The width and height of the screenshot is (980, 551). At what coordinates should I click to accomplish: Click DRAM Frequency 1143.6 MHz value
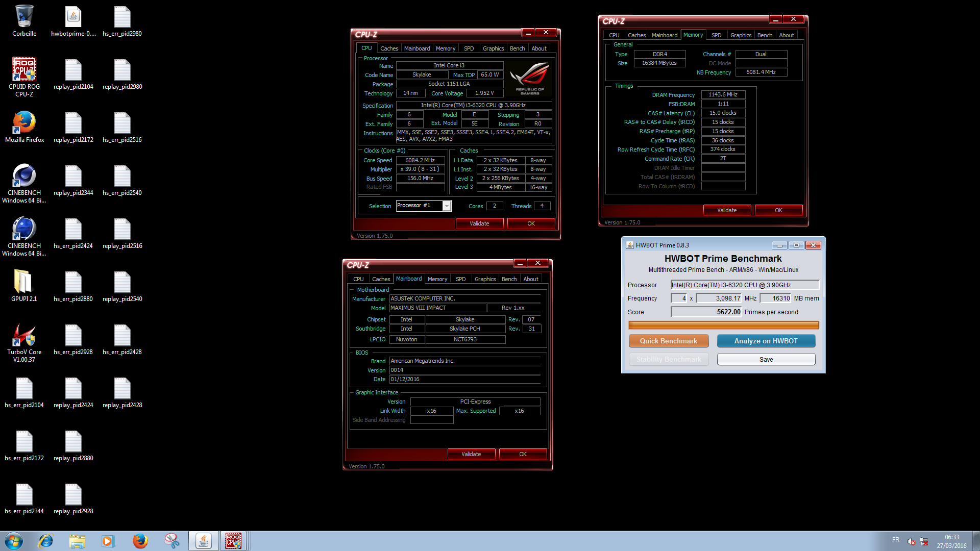723,94
